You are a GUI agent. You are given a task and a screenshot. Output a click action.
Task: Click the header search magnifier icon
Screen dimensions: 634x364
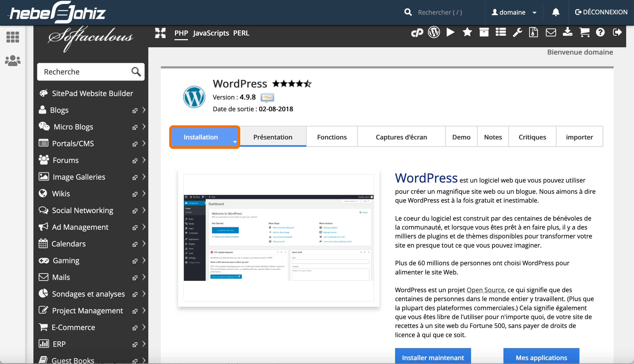(408, 12)
